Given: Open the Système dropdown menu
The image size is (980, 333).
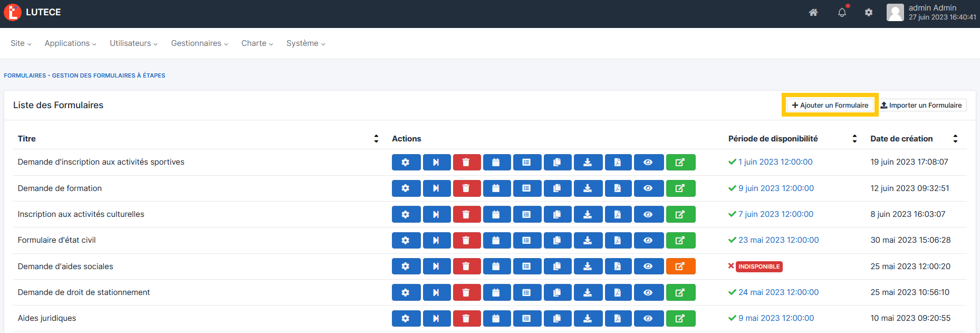Looking at the screenshot, I should [305, 43].
